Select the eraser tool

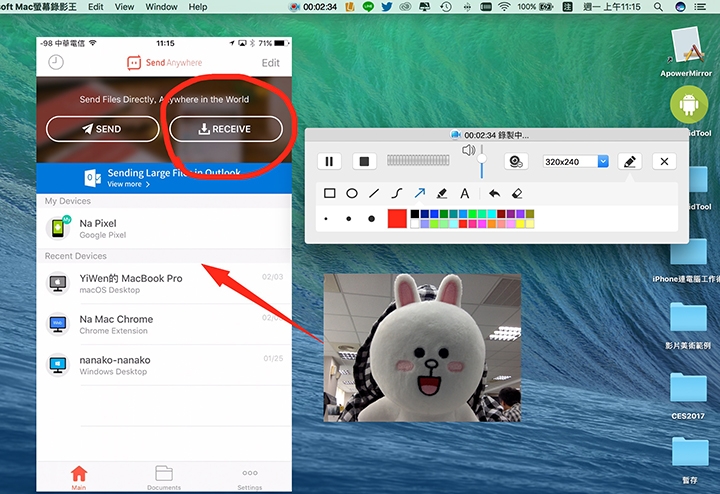pos(517,193)
